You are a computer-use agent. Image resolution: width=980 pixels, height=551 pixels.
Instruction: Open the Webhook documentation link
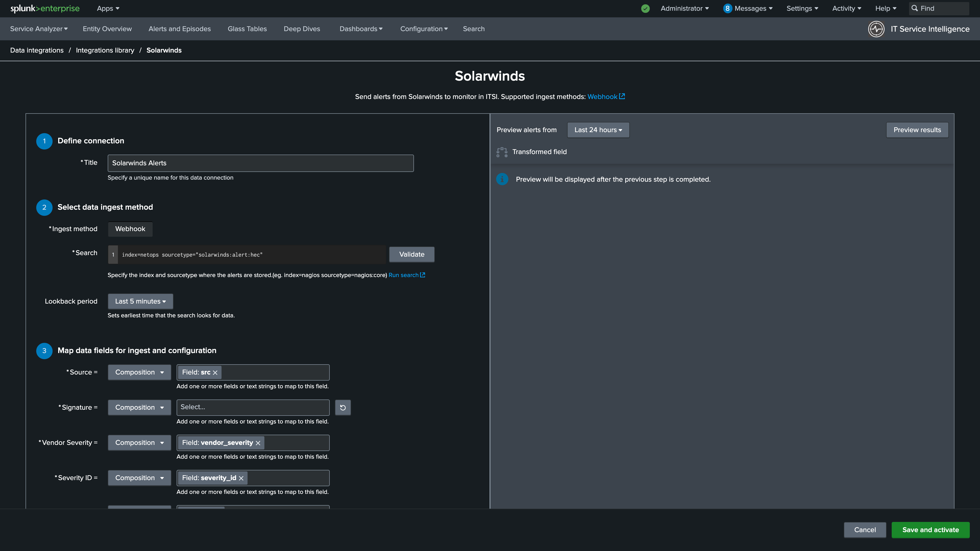(602, 97)
